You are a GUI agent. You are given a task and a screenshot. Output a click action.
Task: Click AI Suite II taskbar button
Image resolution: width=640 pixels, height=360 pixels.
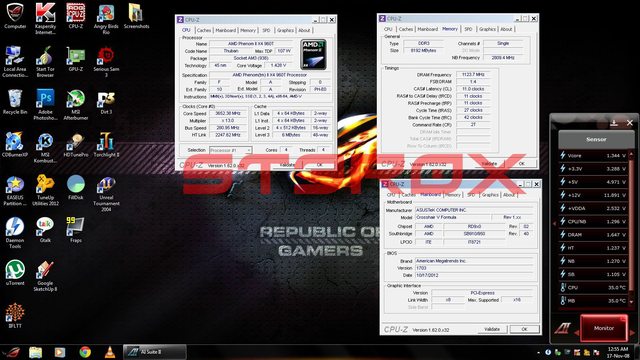pos(155,352)
